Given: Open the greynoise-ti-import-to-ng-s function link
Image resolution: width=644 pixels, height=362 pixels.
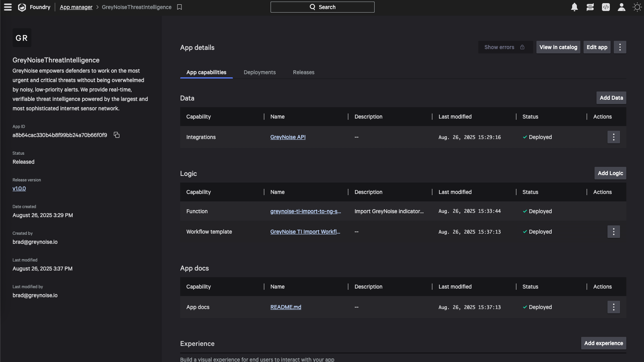Looking at the screenshot, I should [x=306, y=211].
